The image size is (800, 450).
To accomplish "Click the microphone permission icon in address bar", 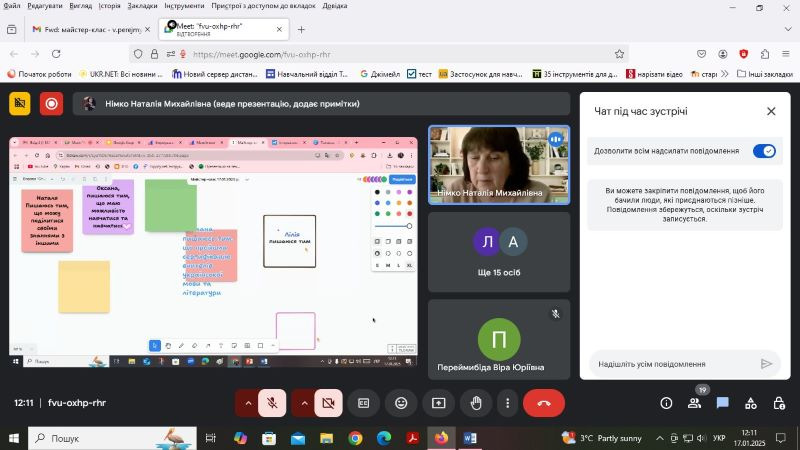I will tap(183, 54).
